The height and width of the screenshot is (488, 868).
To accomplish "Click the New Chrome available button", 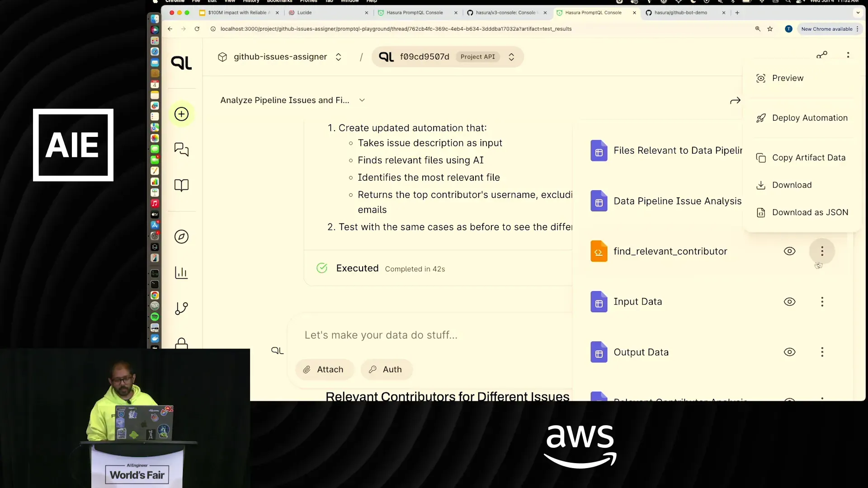I will click(830, 29).
